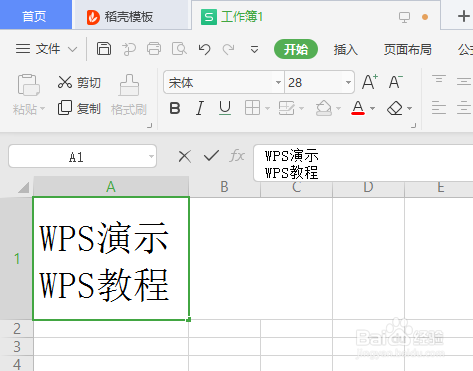Open fill color dropdown arrow
473x371 pixels.
(338, 108)
